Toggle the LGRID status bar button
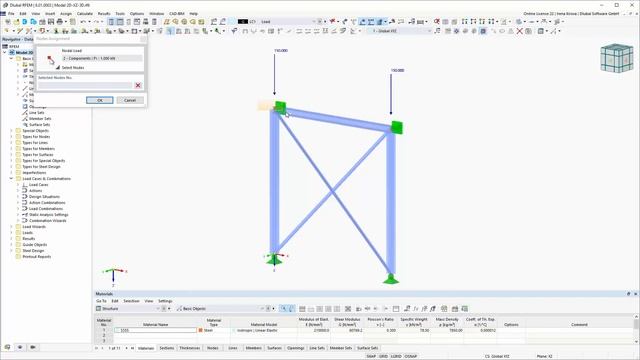This screenshot has width=640, height=360. 396,356
